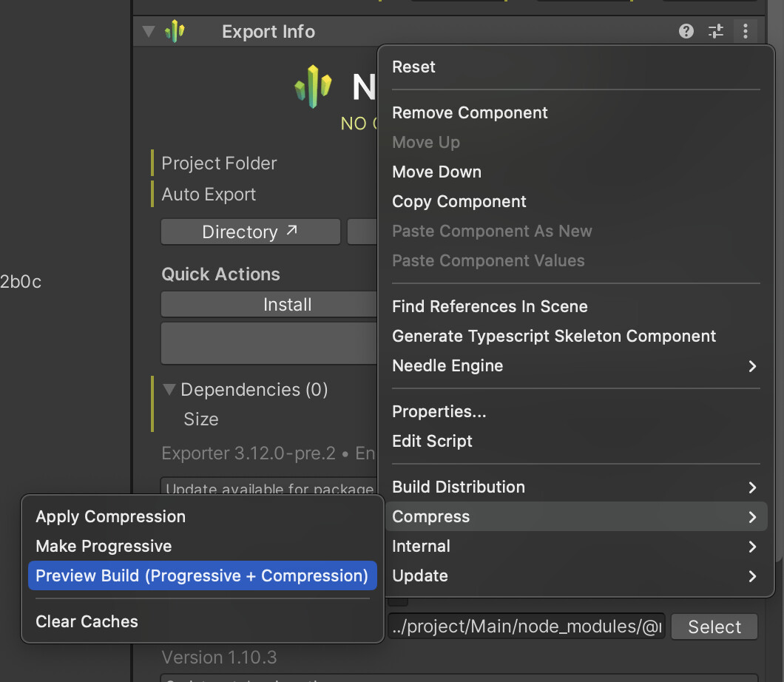
Task: Click the Needle crystal logo in the header
Action: point(314,85)
